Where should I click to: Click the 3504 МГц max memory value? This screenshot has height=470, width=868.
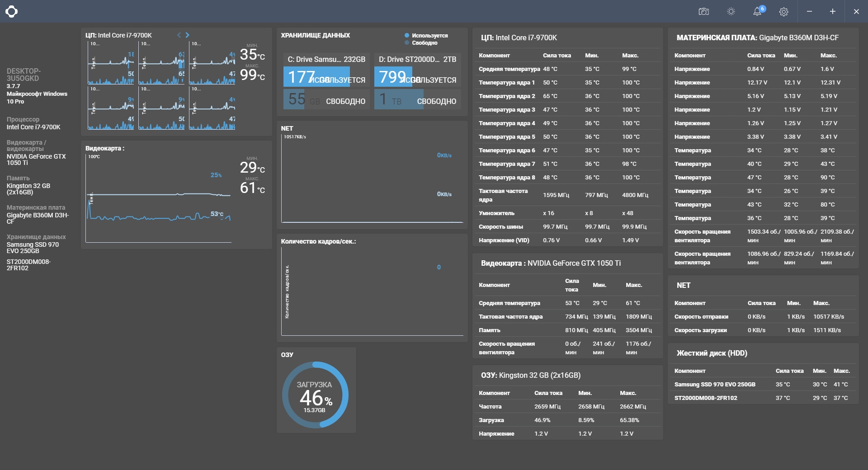639,330
